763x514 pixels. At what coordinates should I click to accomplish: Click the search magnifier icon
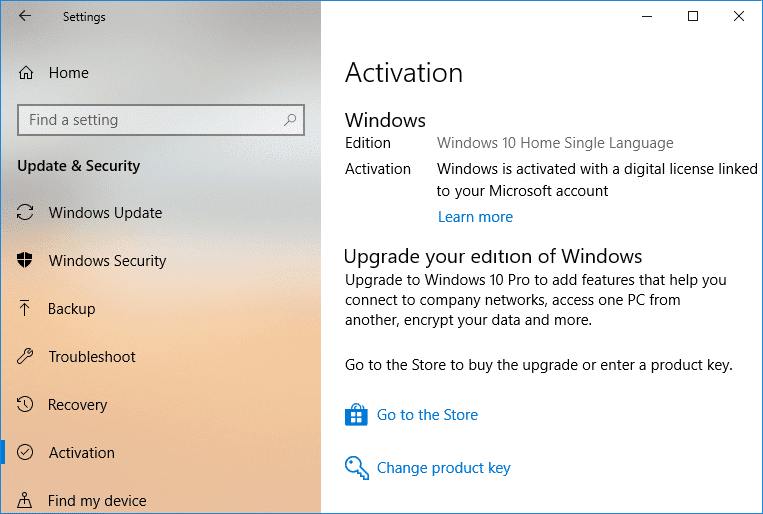click(x=290, y=120)
